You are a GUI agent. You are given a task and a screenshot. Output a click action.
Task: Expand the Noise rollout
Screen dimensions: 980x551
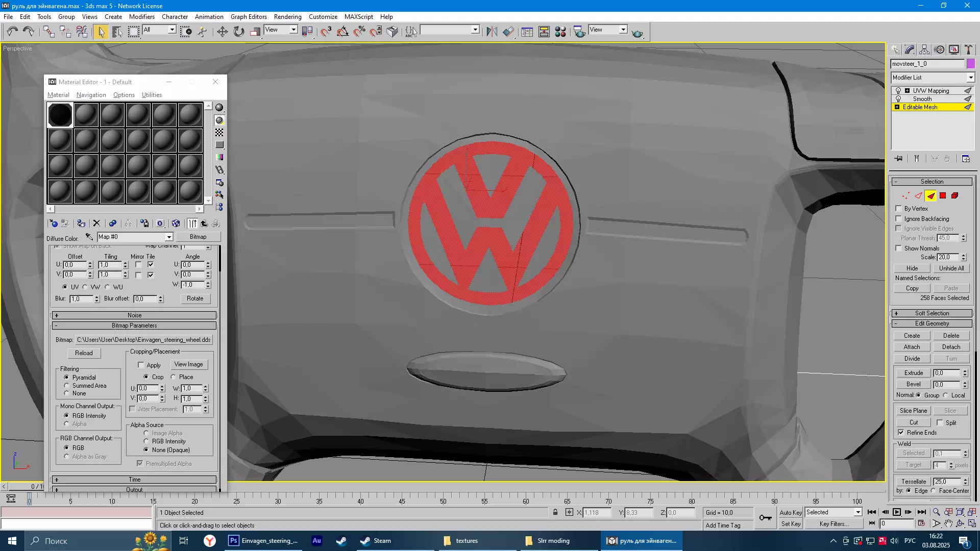[134, 315]
